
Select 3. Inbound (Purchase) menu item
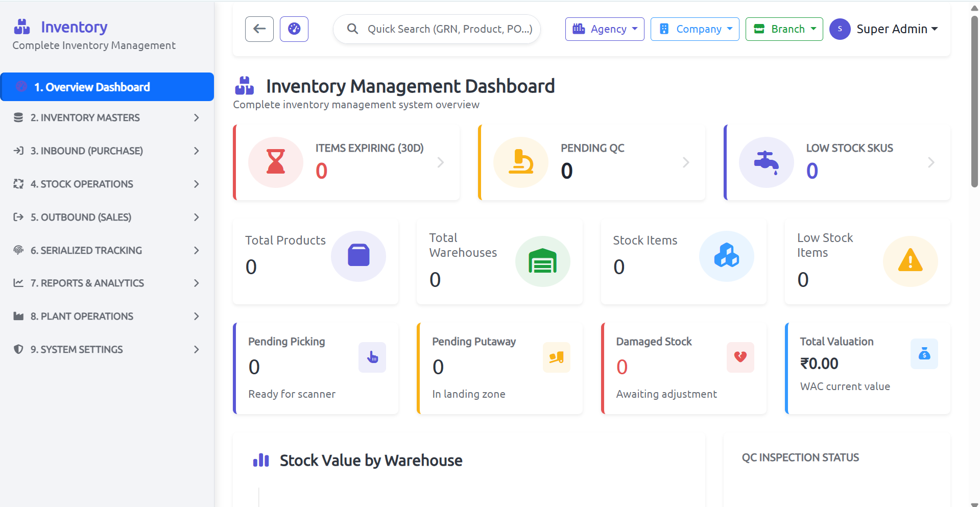tap(107, 151)
